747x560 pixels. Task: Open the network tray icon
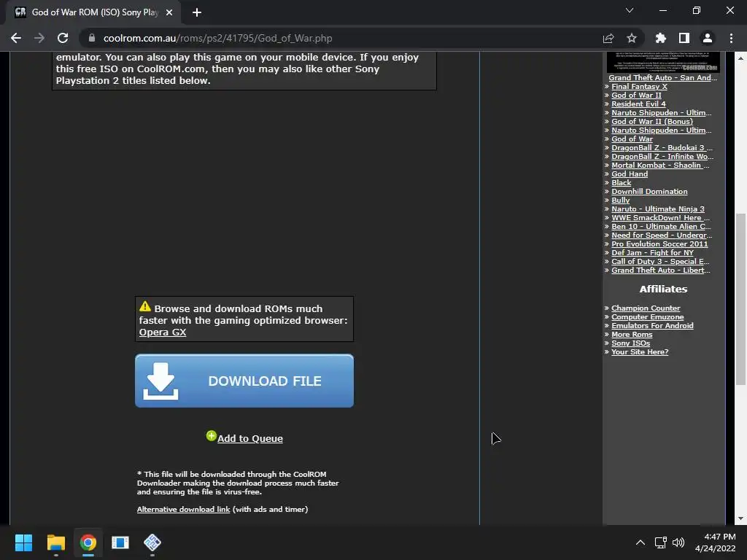[x=660, y=542]
